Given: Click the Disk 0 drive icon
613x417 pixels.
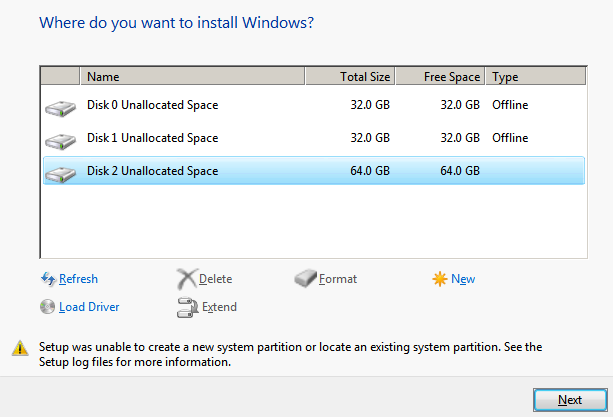Looking at the screenshot, I should [60, 108].
